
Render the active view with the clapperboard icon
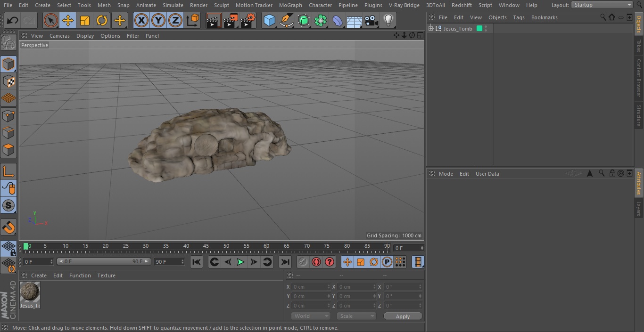pyautogui.click(x=214, y=21)
